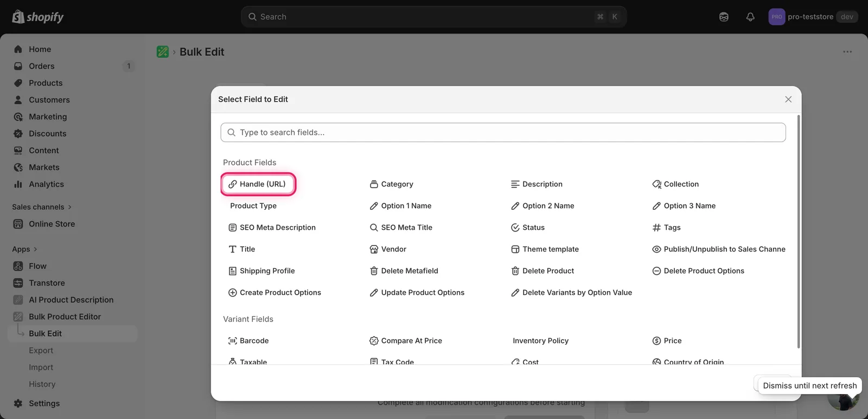Viewport: 868px width, 419px height.
Task: Click the pro-teststore account avatar
Action: pos(777,17)
